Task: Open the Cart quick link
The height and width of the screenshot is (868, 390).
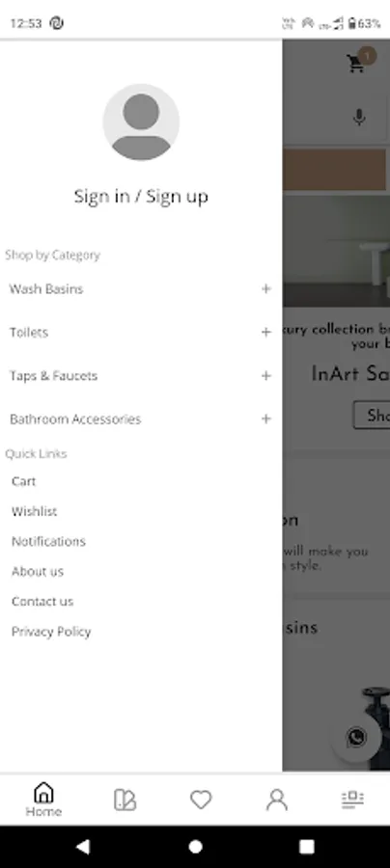Action: pyautogui.click(x=24, y=481)
